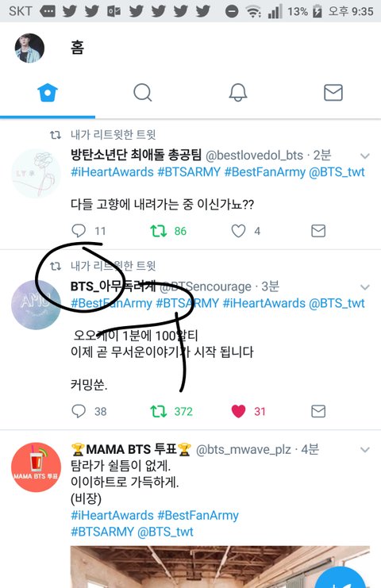Unlike the tweet with 31 red hearts
Image resolution: width=381 pixels, height=588 pixels.
coord(238,411)
